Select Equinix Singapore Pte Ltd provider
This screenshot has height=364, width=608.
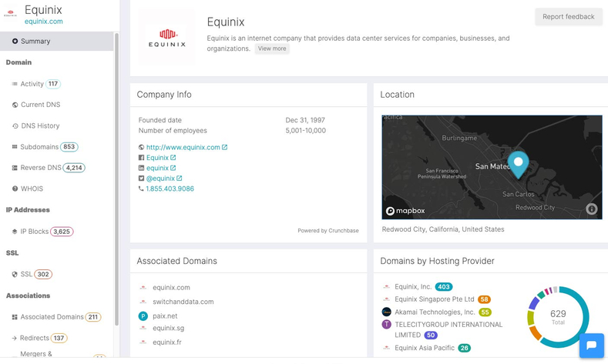[x=435, y=299]
